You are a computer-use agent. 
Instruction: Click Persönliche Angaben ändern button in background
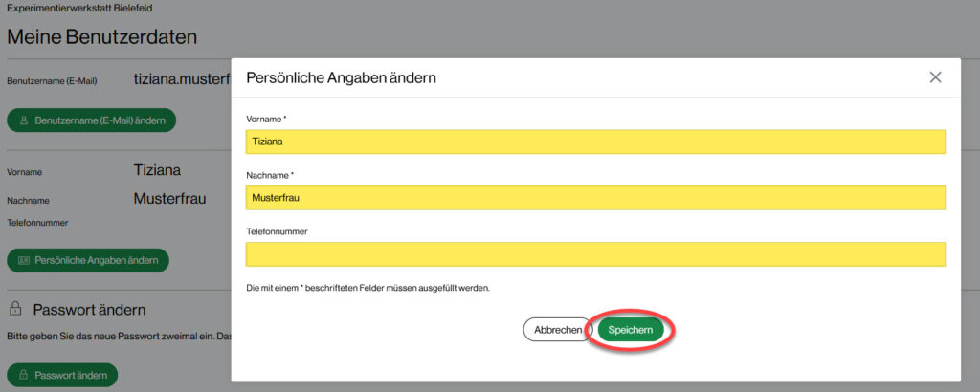coord(88,260)
